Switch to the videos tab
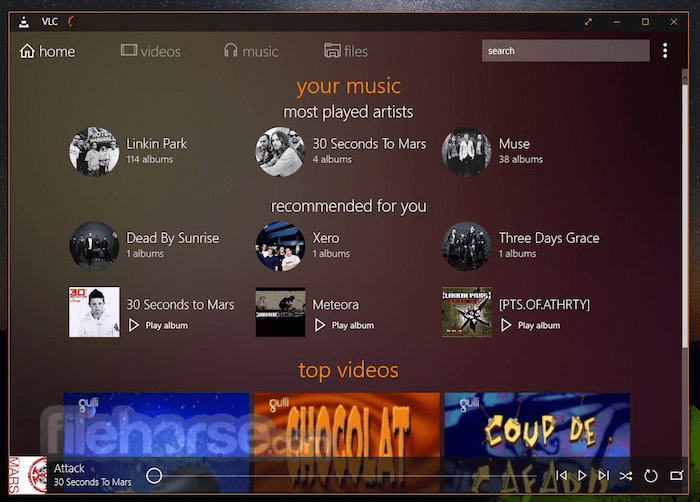This screenshot has height=502, width=700. click(150, 51)
